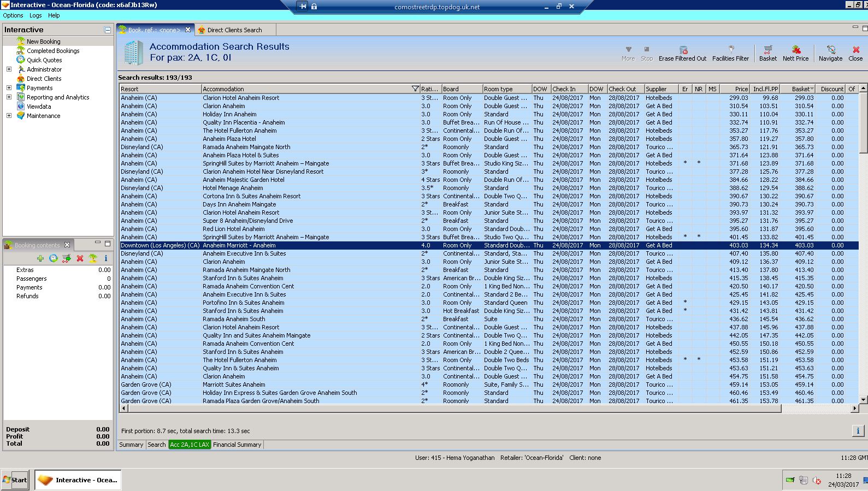This screenshot has width=868, height=491.
Task: Sort by Supplier column header
Action: click(662, 89)
